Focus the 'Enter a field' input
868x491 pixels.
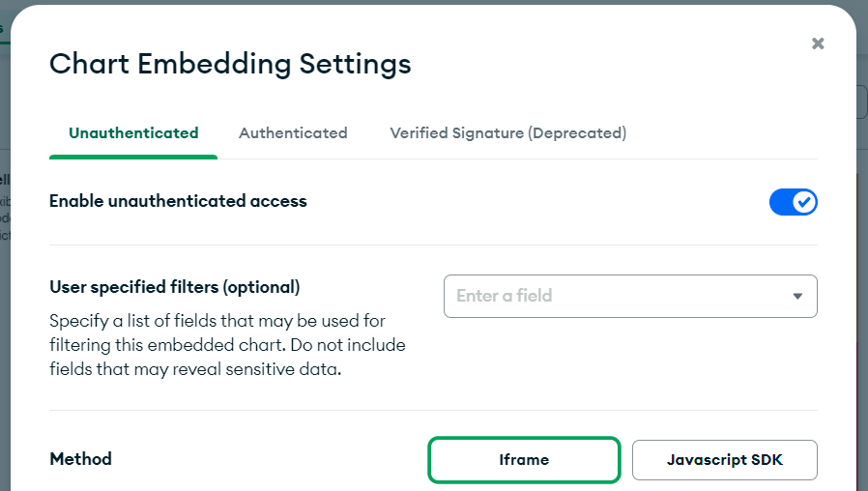click(x=609, y=296)
